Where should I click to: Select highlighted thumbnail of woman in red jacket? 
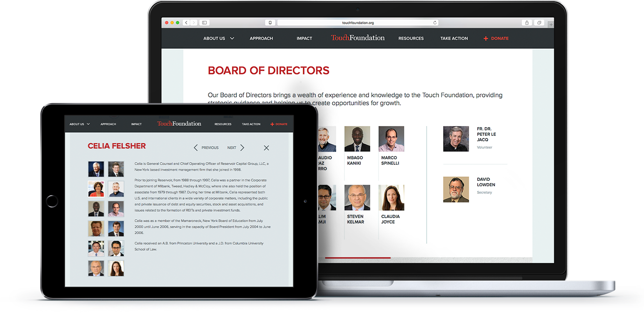click(x=96, y=189)
